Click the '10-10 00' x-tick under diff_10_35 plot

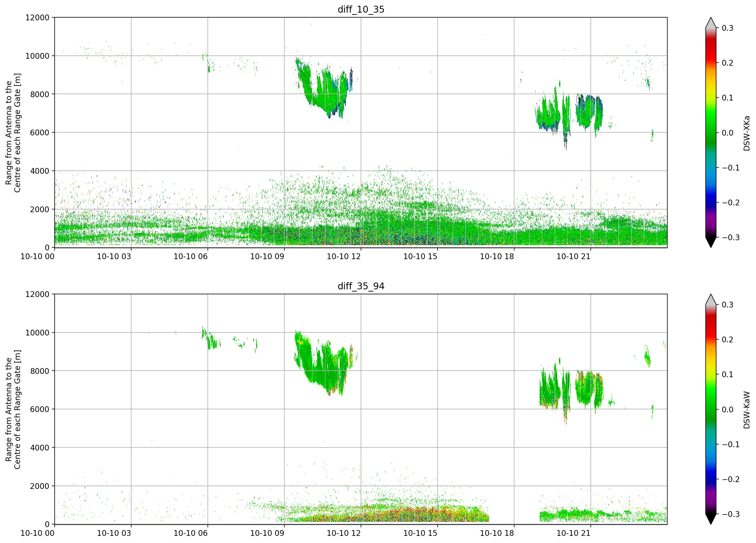coord(37,256)
